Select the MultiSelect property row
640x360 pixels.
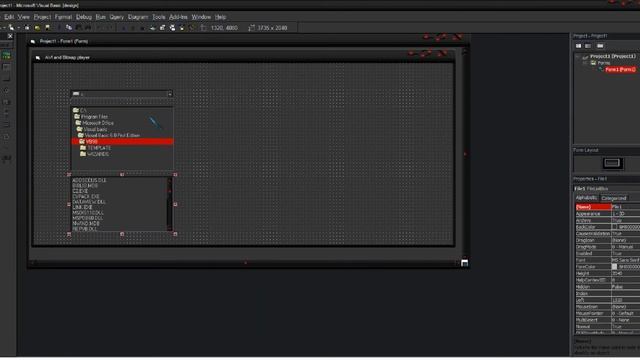click(607, 320)
